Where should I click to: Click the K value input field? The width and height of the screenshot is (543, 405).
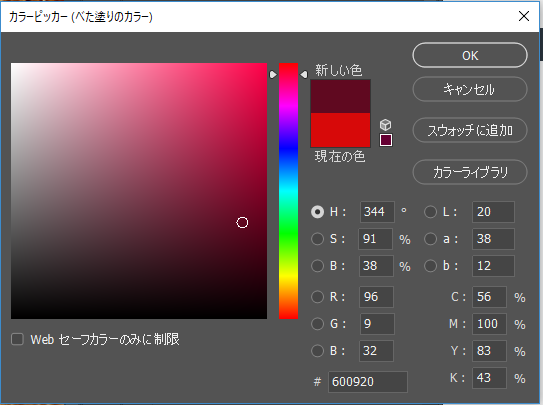point(489,378)
